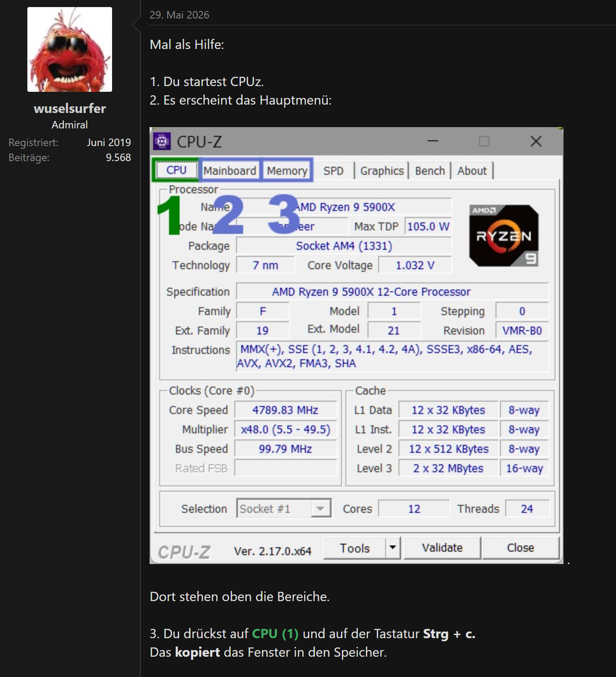Close the CPU-Z window with the X
The width and height of the screenshot is (616, 677).
(536, 141)
